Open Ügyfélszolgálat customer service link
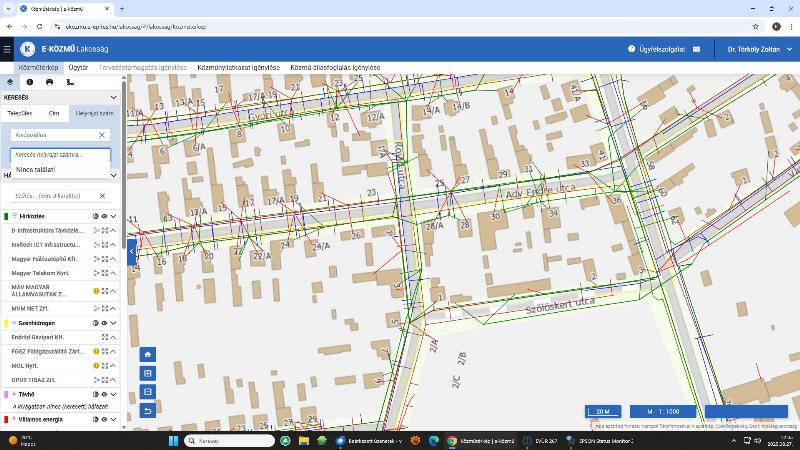800x450 pixels. (x=657, y=48)
